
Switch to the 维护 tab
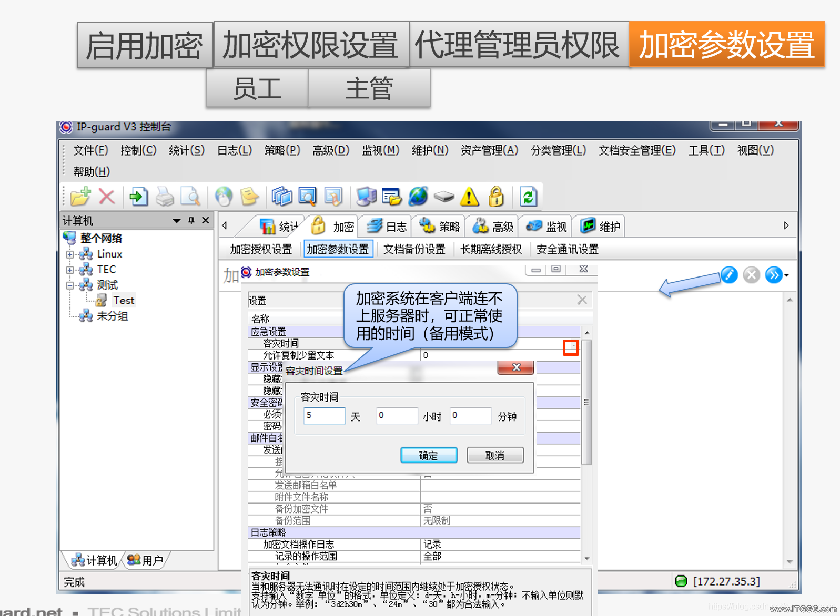[x=600, y=227]
